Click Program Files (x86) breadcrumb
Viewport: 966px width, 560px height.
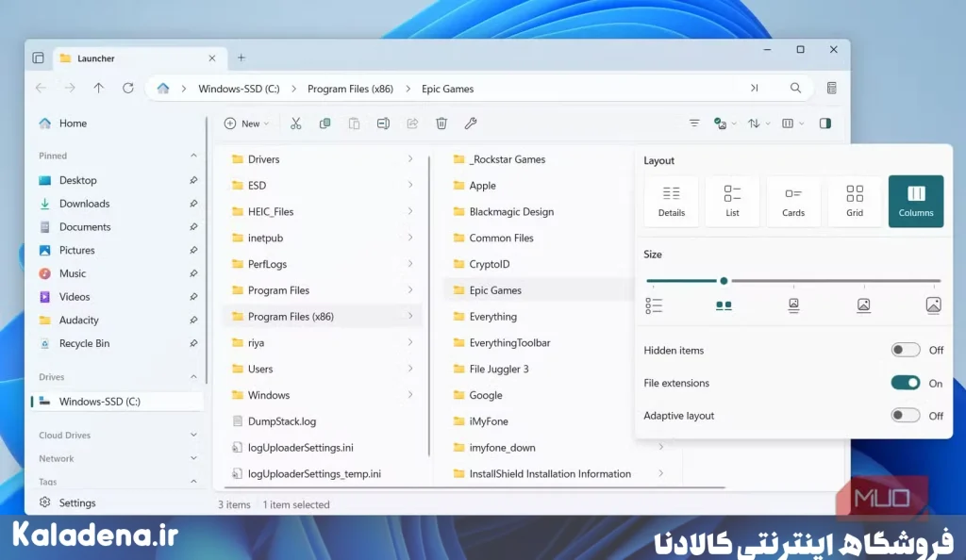click(x=350, y=89)
